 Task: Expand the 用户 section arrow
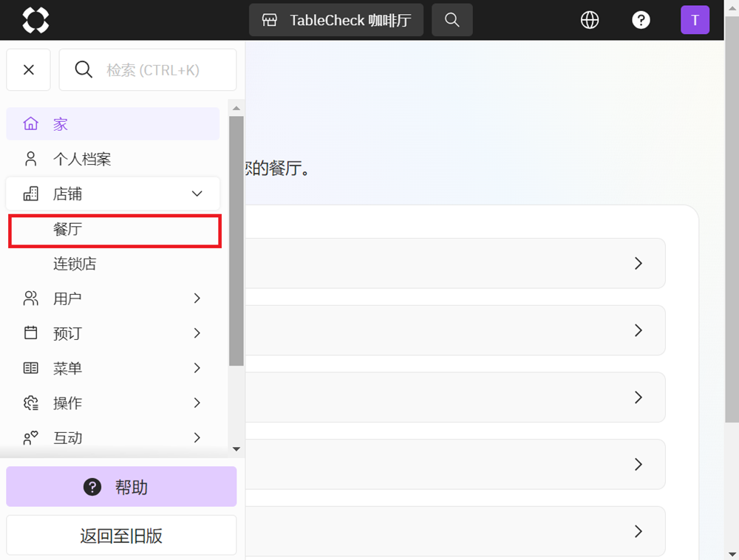[197, 298]
